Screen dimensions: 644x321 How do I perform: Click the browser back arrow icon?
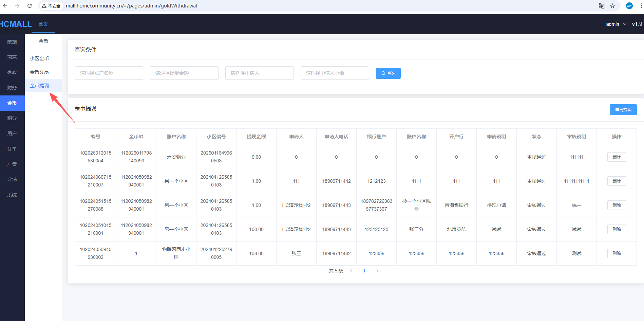click(5, 6)
